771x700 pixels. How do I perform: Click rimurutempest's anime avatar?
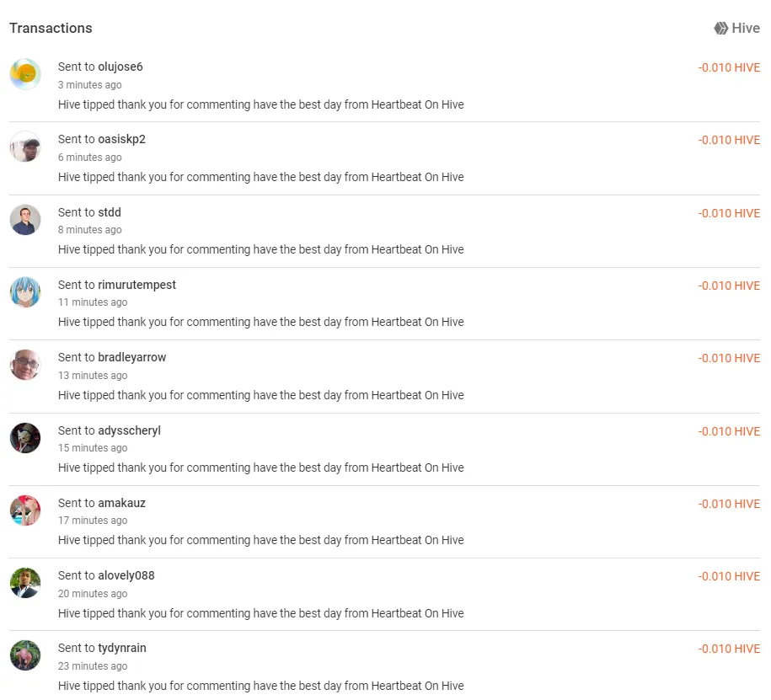tap(25, 292)
